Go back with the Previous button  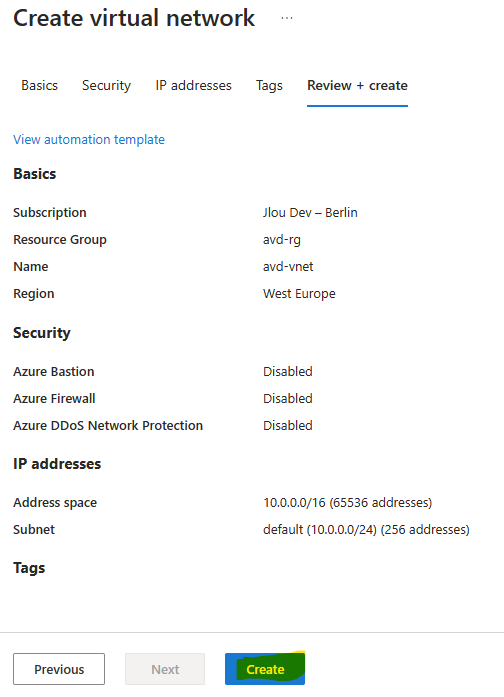click(x=59, y=669)
